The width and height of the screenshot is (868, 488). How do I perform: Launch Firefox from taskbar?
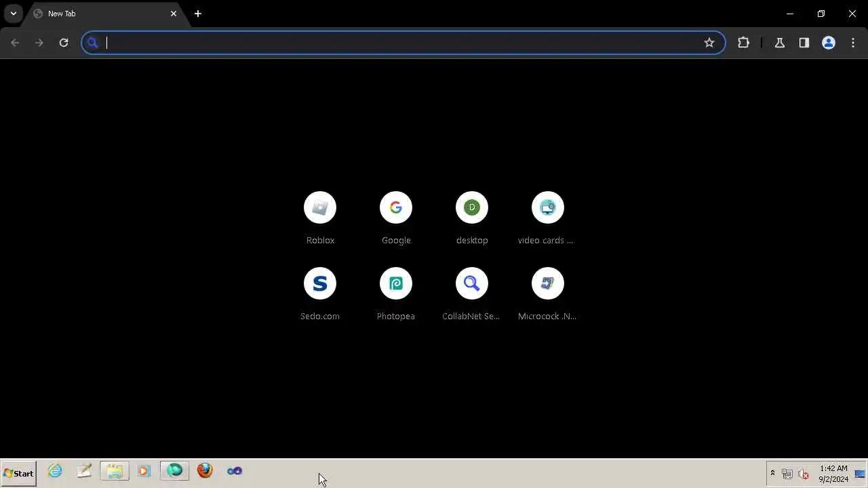click(x=205, y=471)
